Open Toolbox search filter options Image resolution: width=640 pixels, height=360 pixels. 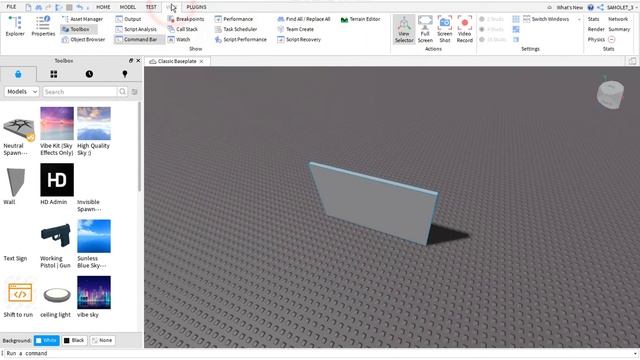(134, 92)
